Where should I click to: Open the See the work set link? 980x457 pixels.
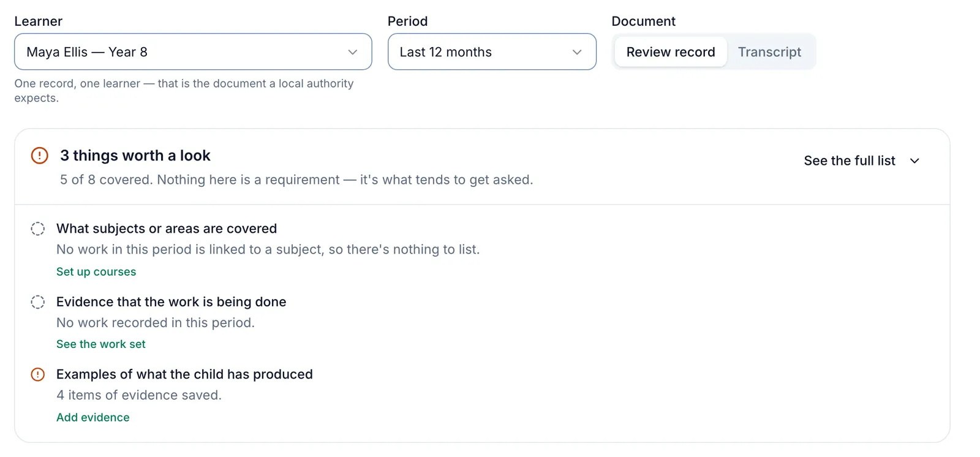101,344
